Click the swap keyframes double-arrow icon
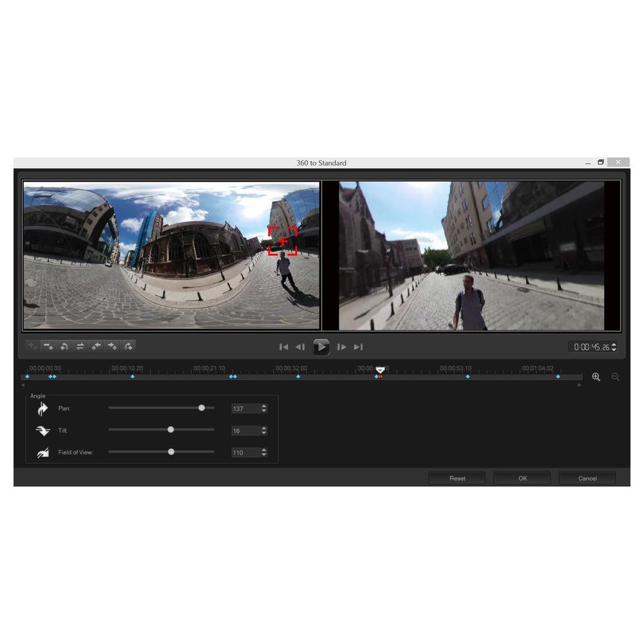The height and width of the screenshot is (644, 644). click(80, 346)
